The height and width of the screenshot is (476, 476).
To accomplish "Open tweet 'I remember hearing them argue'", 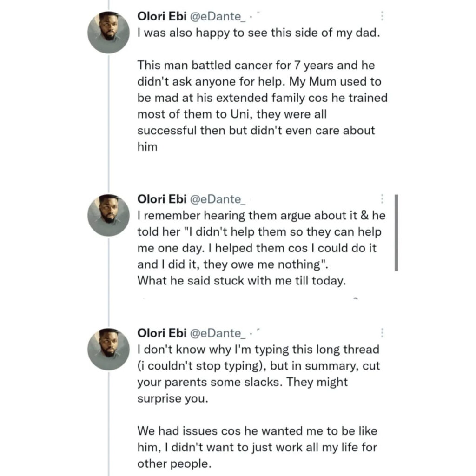I will click(x=261, y=248).
